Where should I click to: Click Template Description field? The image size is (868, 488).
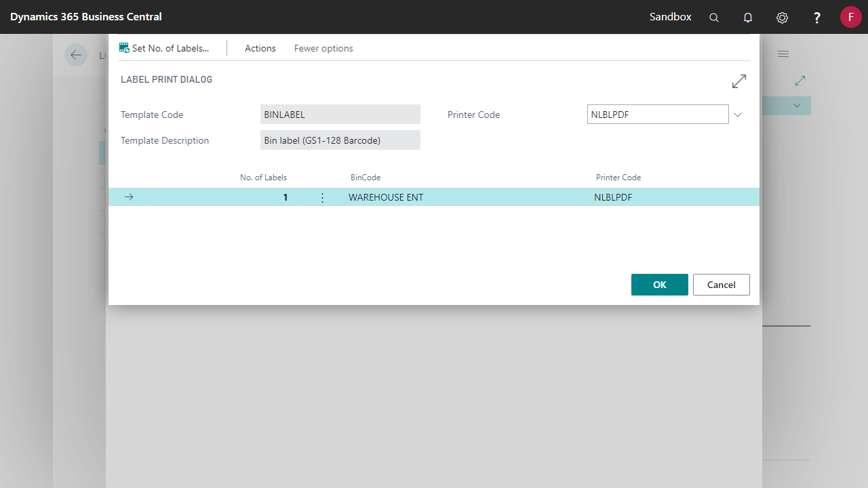(340, 140)
